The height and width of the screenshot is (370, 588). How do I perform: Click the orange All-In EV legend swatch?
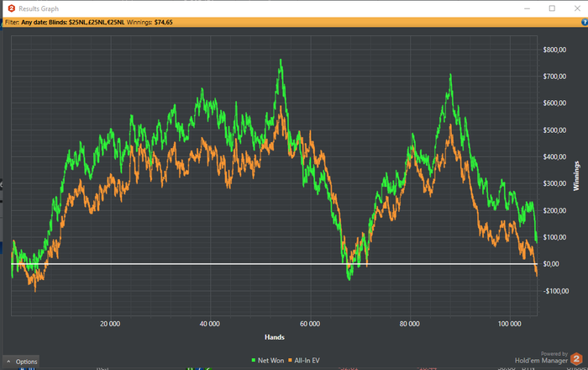click(291, 361)
